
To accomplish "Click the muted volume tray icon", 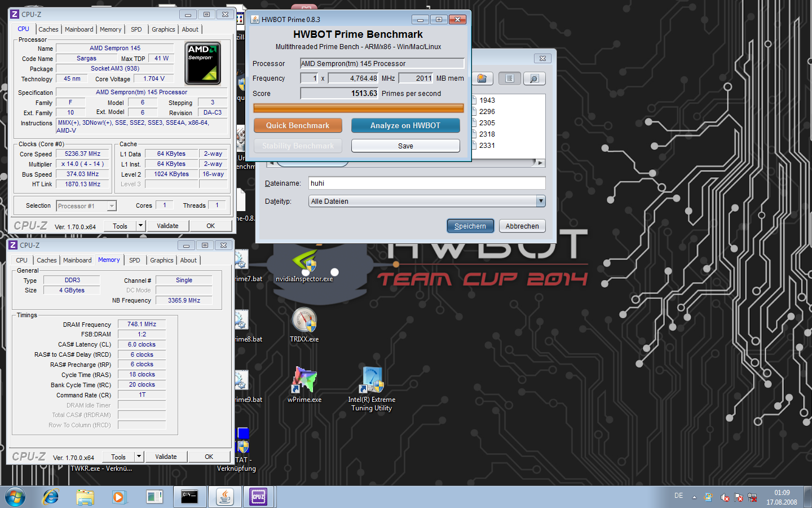I will [725, 497].
